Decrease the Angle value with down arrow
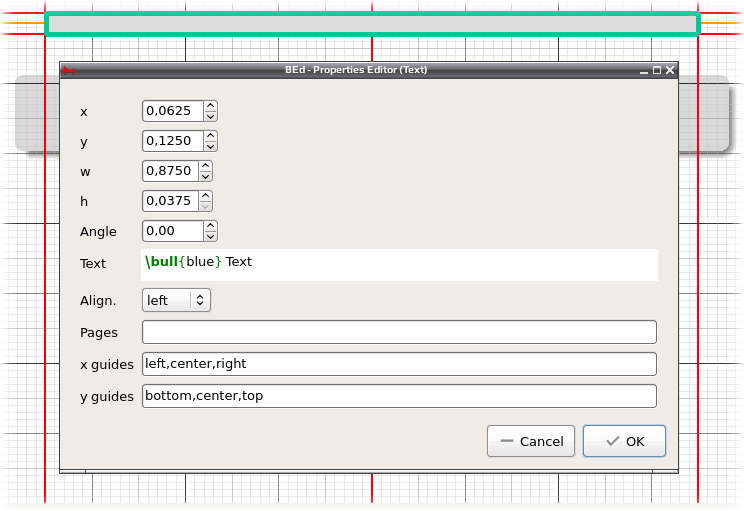744x511 pixels. 210,236
